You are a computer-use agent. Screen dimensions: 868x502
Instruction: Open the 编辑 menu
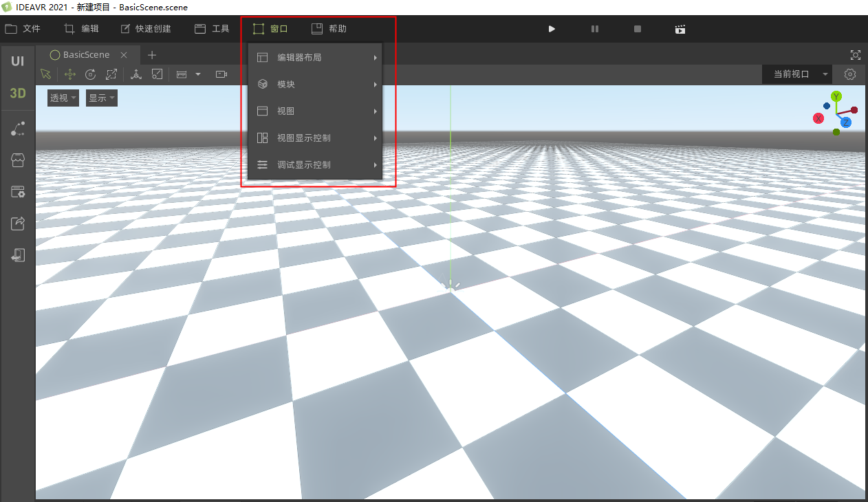coord(82,29)
